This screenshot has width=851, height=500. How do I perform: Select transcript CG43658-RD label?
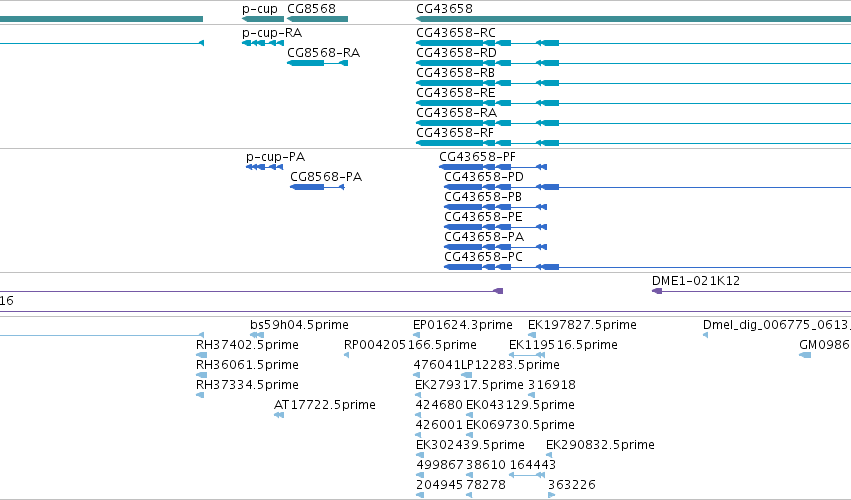[x=456, y=53]
